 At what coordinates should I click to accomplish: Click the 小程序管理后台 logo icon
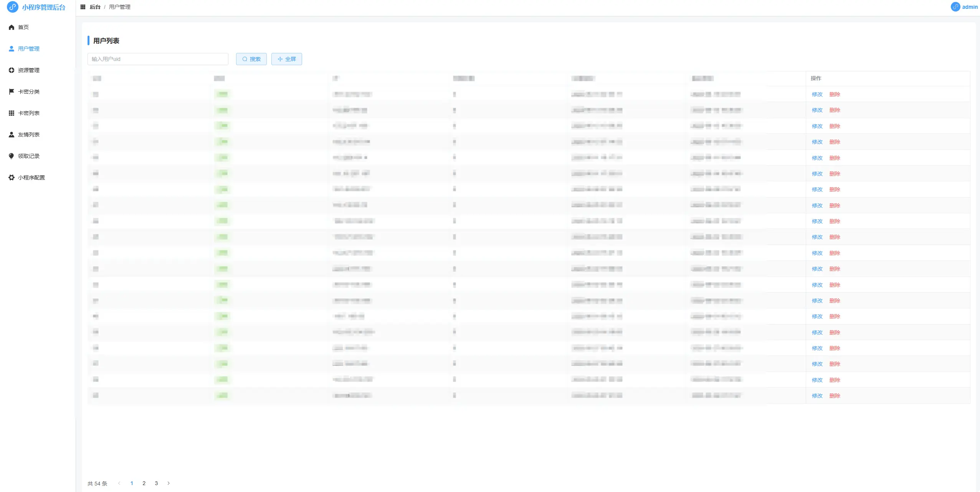pos(13,7)
